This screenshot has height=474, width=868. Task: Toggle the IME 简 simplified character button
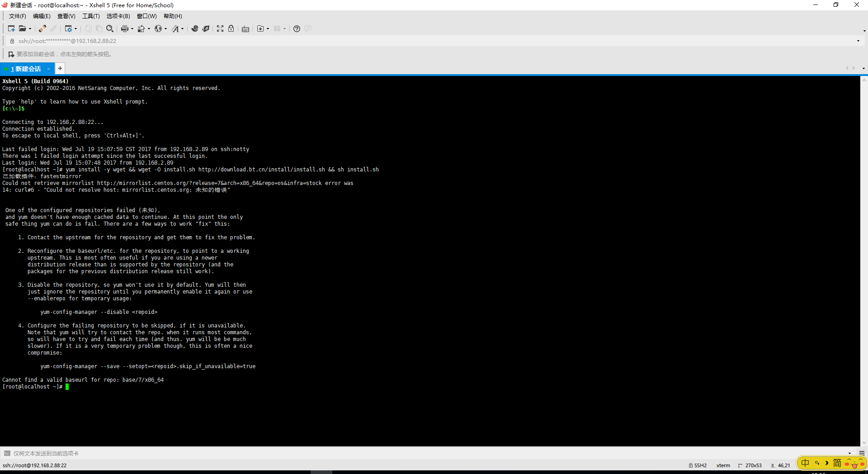(x=837, y=463)
